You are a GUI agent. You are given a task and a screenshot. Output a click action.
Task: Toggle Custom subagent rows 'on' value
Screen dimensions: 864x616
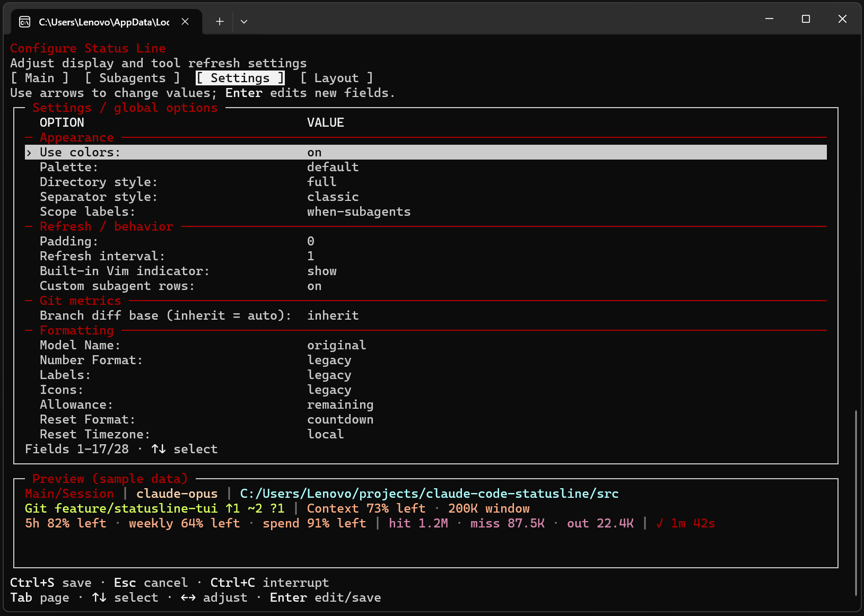point(315,286)
